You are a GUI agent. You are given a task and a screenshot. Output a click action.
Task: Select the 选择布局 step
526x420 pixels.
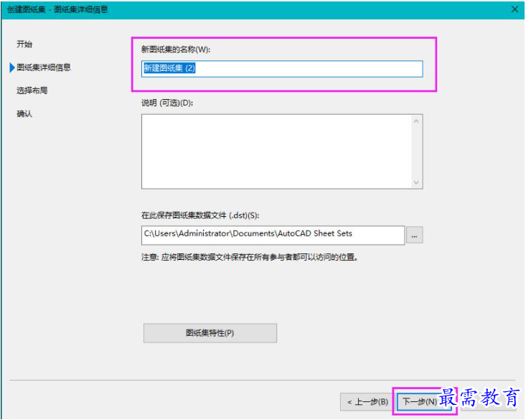click(x=32, y=90)
